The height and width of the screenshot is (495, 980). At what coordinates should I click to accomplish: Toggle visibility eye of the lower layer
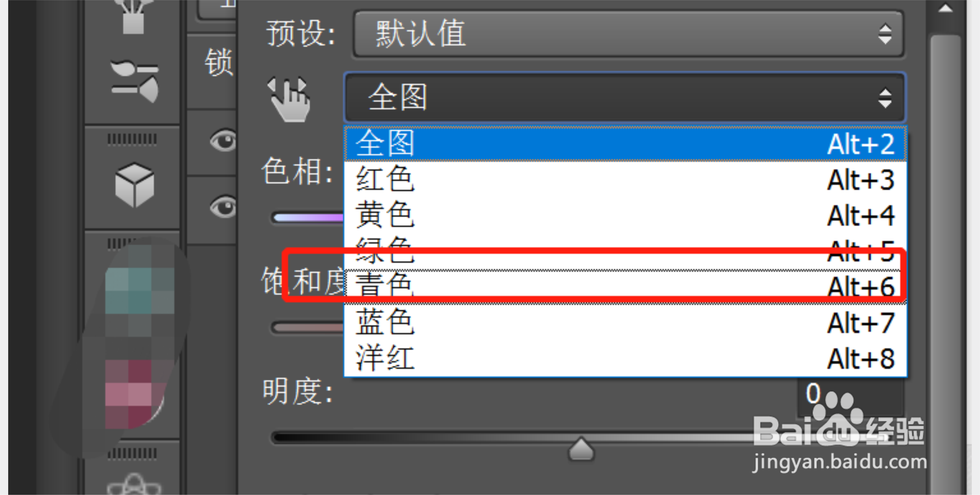coord(223,207)
